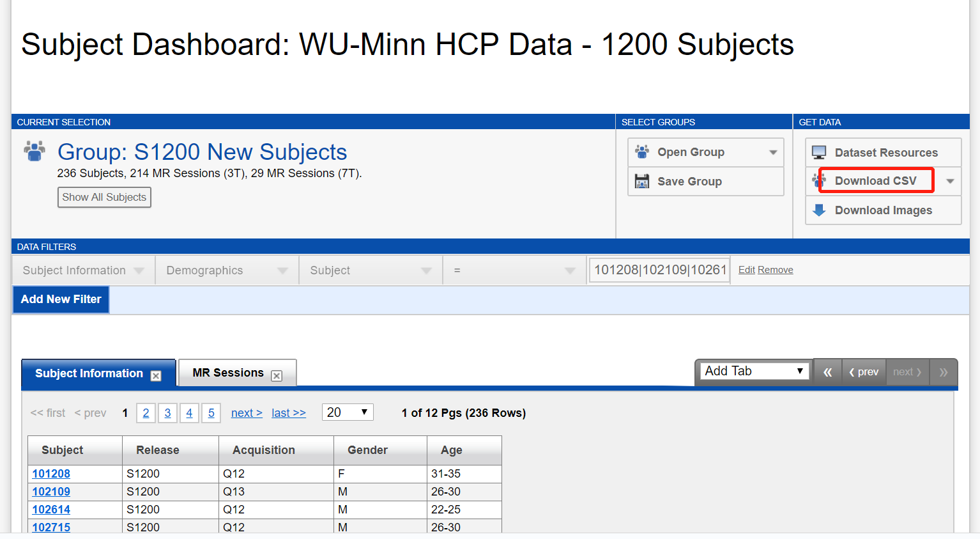The image size is (980, 539).
Task: Click the group-of-people icon next to Download CSV
Action: coord(818,181)
